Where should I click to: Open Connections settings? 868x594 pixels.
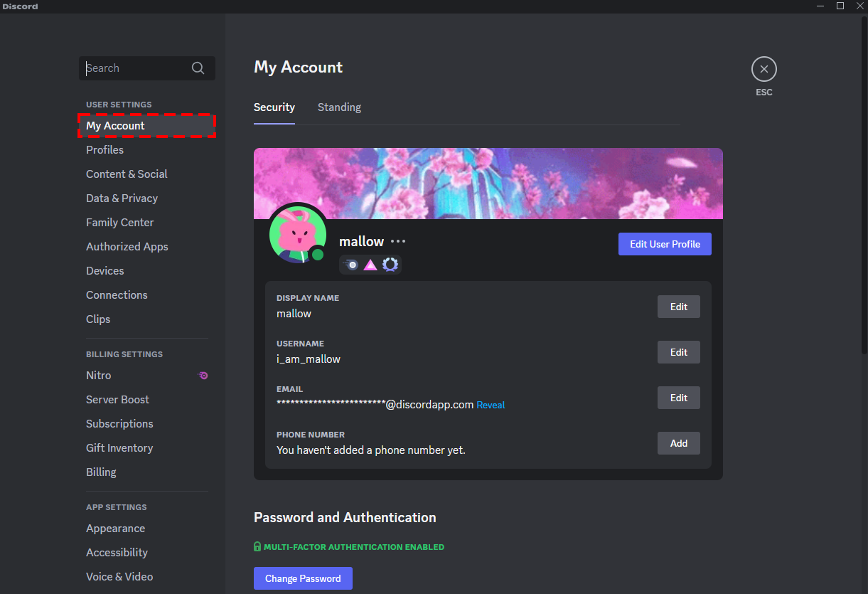coord(117,295)
